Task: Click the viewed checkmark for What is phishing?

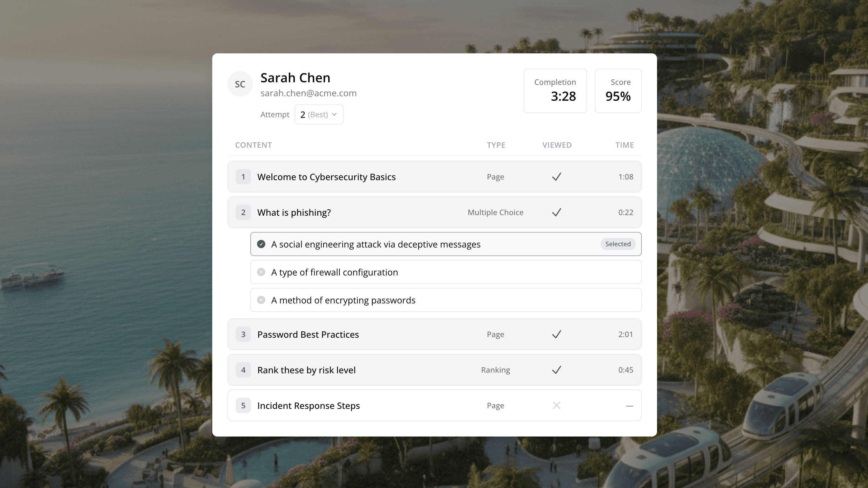Action: click(x=556, y=212)
